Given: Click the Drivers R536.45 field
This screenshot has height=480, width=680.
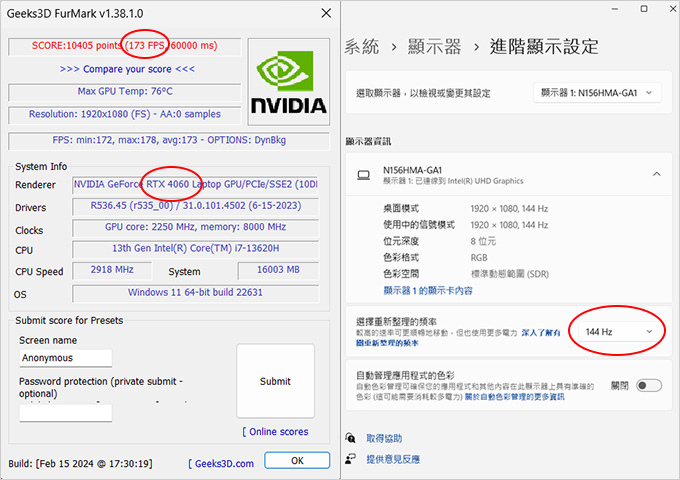Looking at the screenshot, I should pyautogui.click(x=195, y=206).
